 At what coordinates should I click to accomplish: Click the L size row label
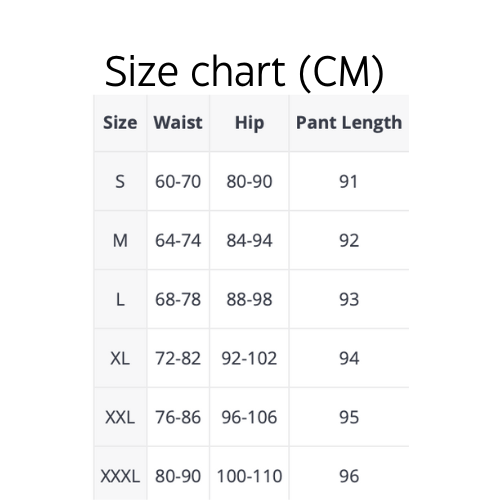120,299
